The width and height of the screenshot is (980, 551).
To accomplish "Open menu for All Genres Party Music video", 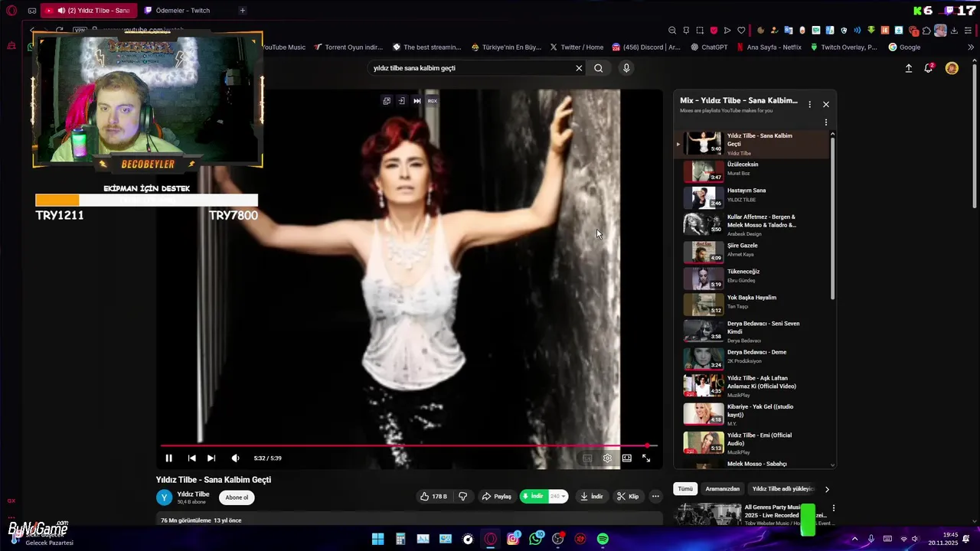I will click(x=834, y=508).
